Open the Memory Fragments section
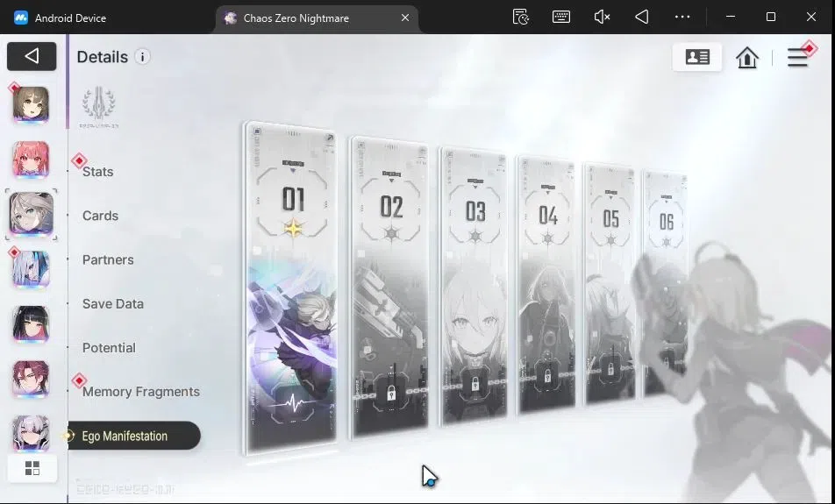835x504 pixels. 141,392
